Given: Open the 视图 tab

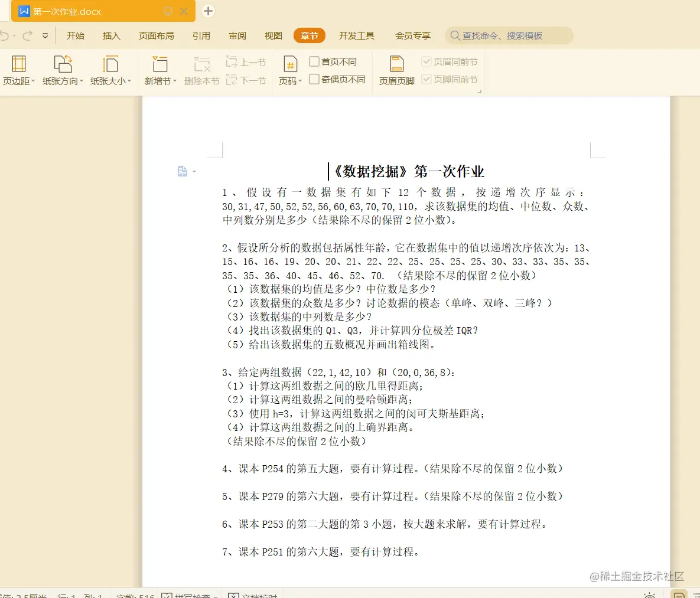Looking at the screenshot, I should (x=274, y=35).
